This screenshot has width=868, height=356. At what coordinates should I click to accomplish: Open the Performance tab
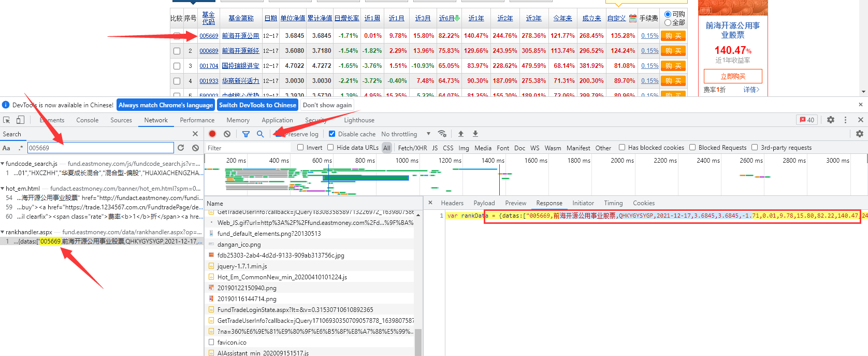197,120
